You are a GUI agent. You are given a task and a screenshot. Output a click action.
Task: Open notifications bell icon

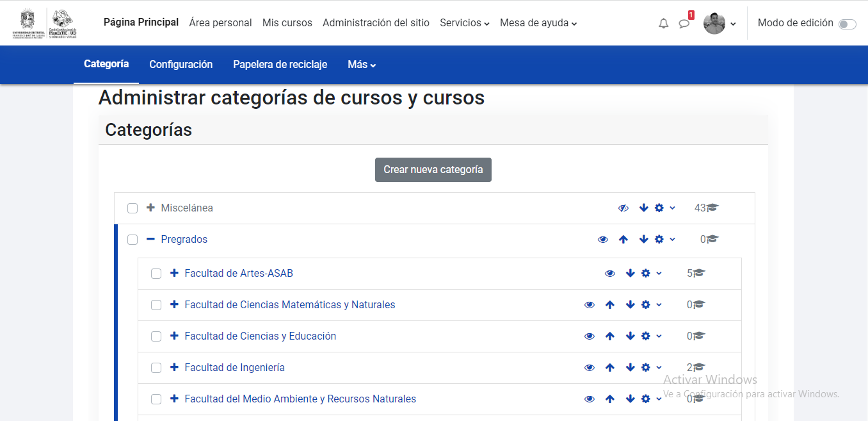663,23
